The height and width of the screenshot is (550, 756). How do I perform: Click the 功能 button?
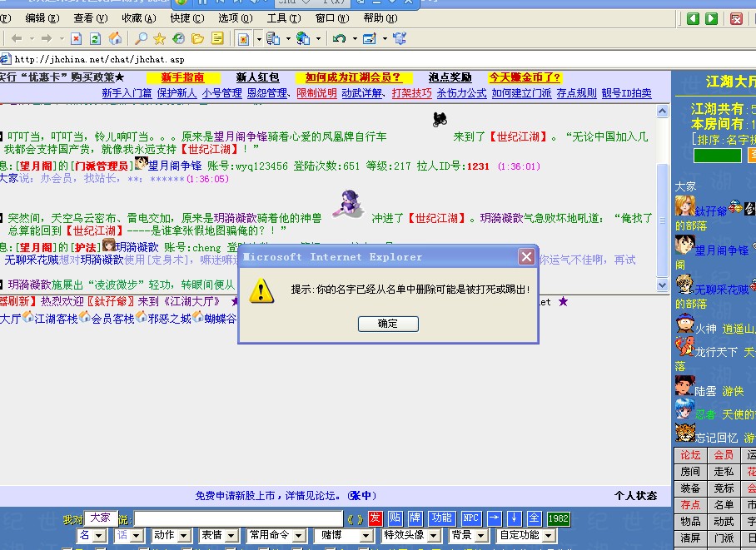[441, 518]
